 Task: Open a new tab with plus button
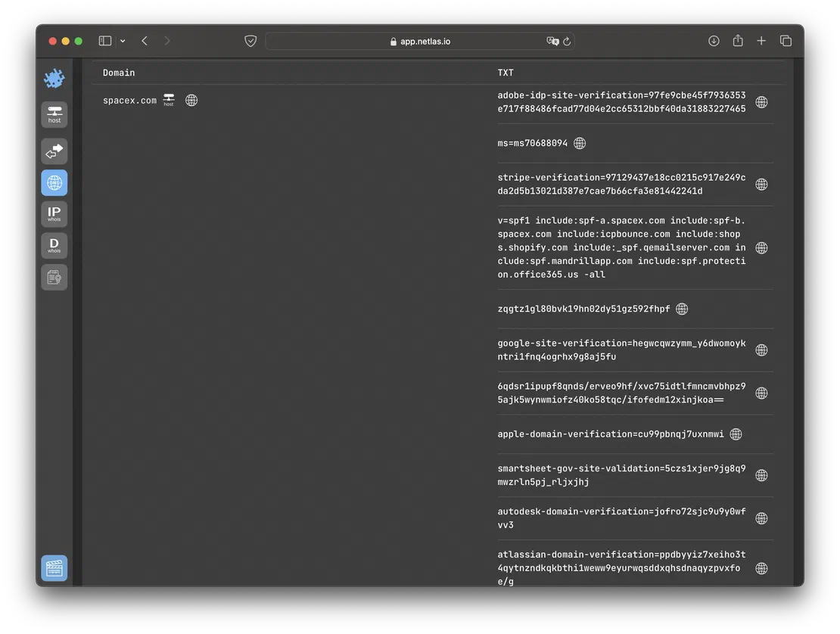click(761, 41)
